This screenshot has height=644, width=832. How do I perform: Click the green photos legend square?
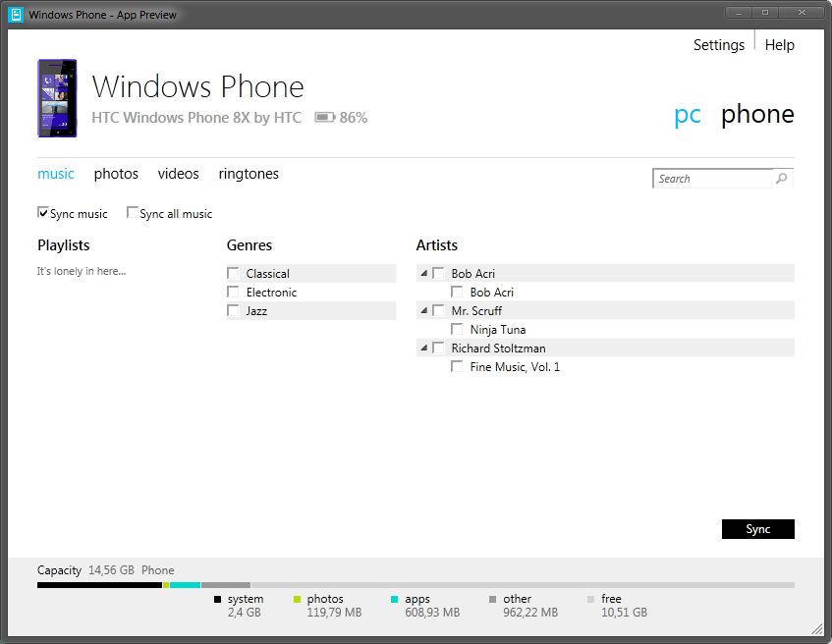[297, 600]
